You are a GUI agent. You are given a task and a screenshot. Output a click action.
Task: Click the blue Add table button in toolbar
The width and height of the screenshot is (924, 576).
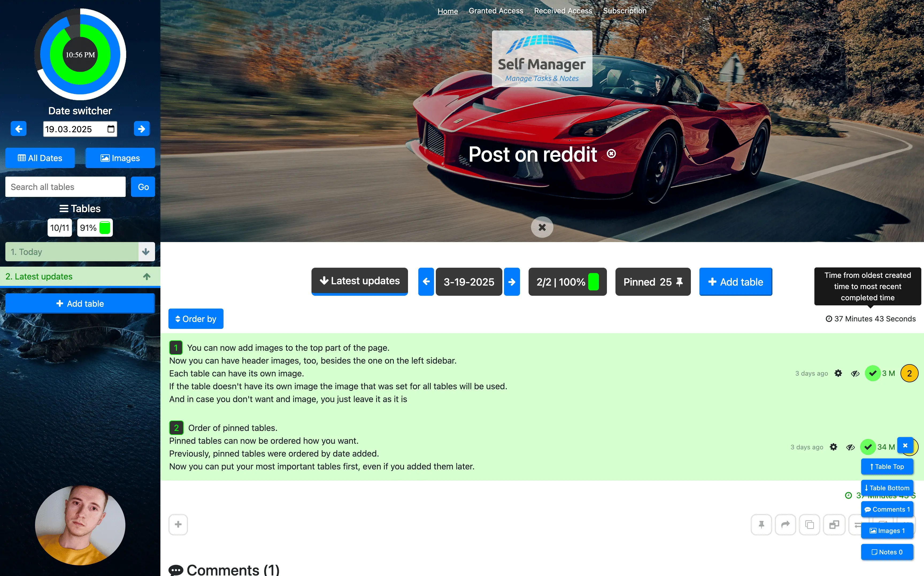[x=735, y=282]
